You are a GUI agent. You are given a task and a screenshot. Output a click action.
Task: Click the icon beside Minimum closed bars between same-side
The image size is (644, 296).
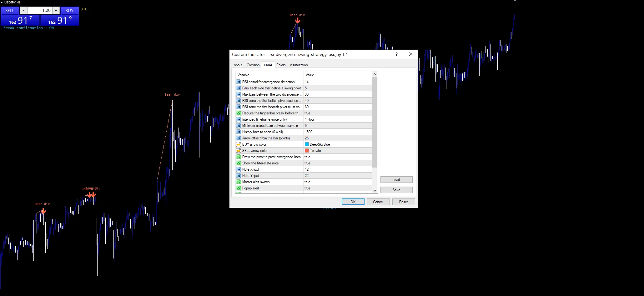point(238,126)
